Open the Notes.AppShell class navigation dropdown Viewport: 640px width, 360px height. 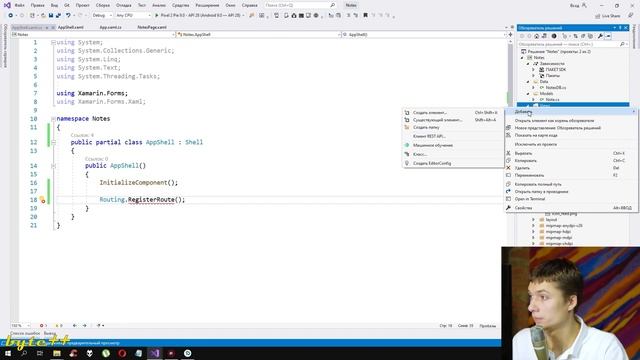[258, 35]
